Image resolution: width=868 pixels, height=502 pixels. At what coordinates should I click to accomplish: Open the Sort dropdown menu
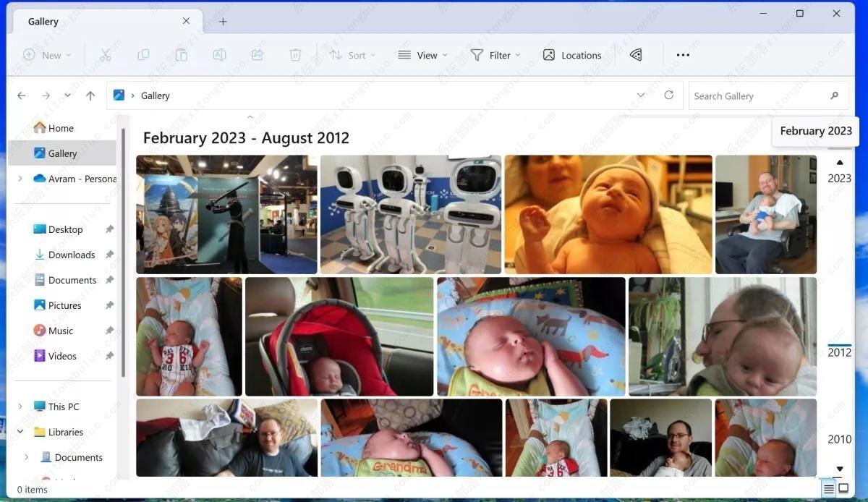[x=353, y=55]
